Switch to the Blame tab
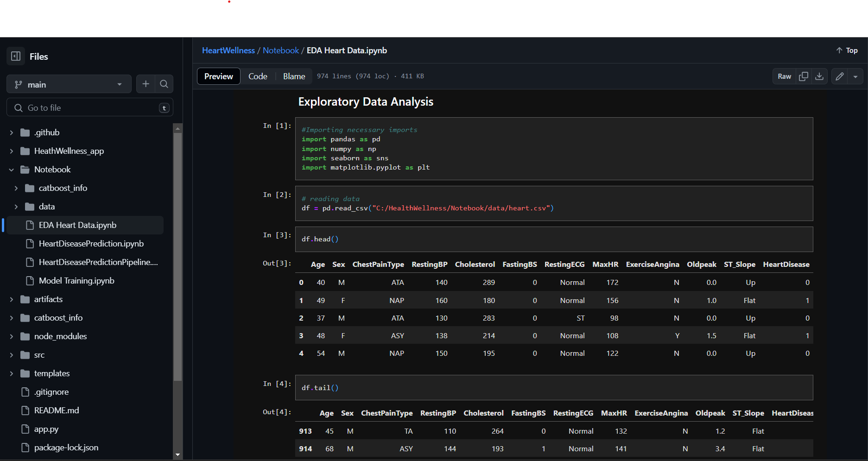The height and width of the screenshot is (461, 868). tap(294, 76)
